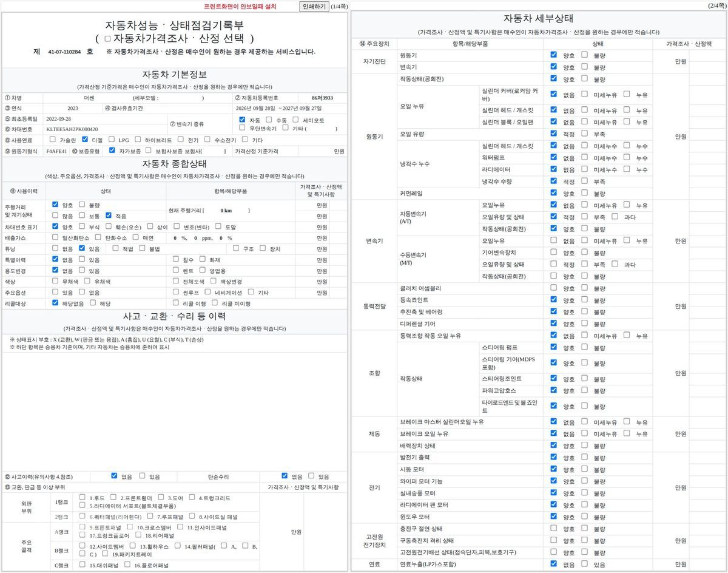The width and height of the screenshot is (728, 573).
Task: Select the 수동 transmission checkbox
Action: click(269, 120)
